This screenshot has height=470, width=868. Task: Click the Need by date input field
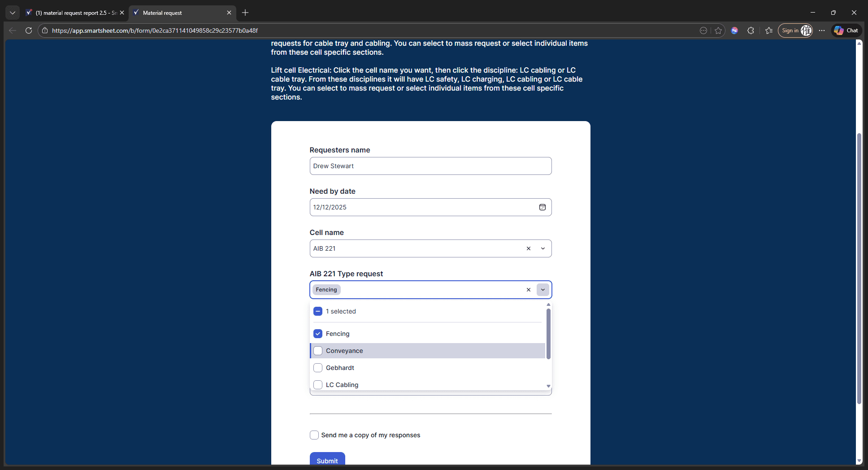[430, 207]
